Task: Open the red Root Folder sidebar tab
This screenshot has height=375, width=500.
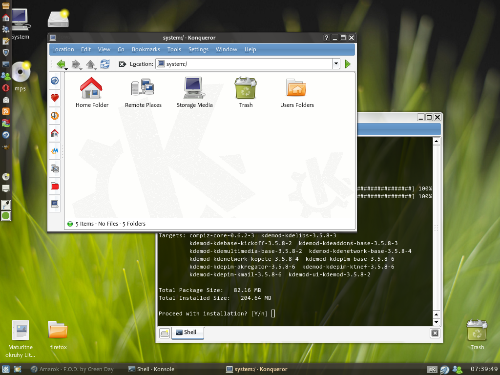Action: 55,186
